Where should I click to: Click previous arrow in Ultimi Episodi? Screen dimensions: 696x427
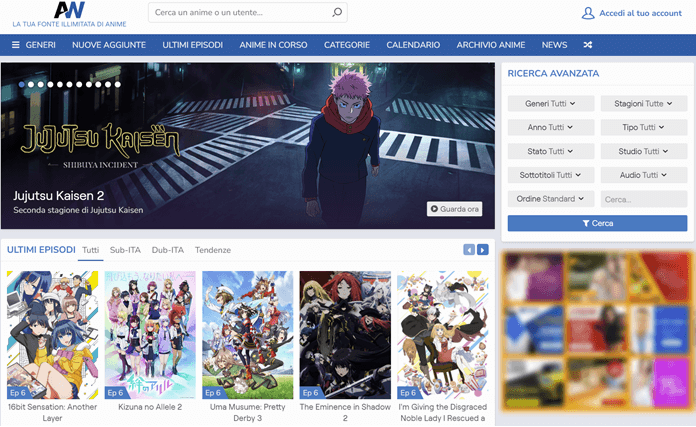[469, 250]
